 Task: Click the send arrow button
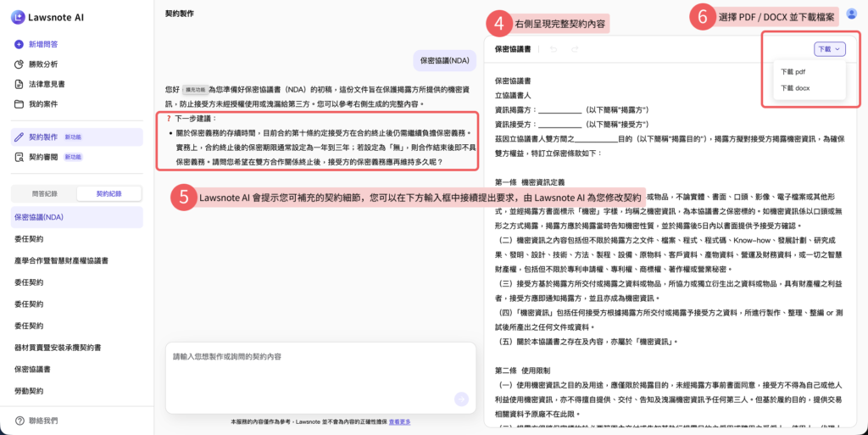[461, 399]
